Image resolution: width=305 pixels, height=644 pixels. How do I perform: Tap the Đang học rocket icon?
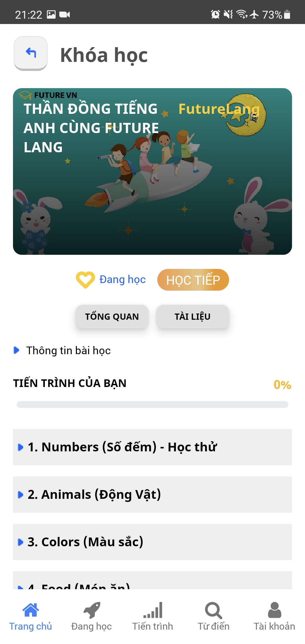click(x=91, y=610)
